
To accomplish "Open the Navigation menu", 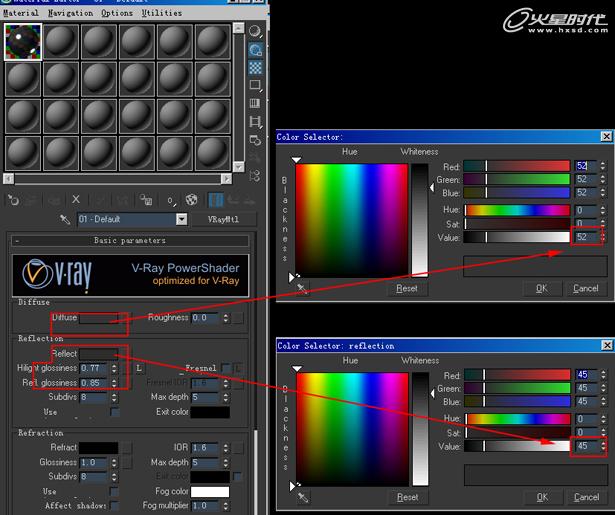I will (x=70, y=13).
